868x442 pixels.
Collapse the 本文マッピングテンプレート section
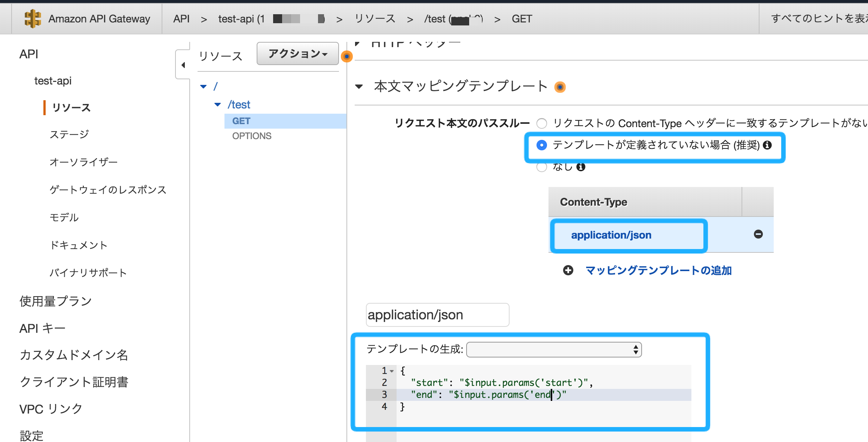tap(359, 87)
